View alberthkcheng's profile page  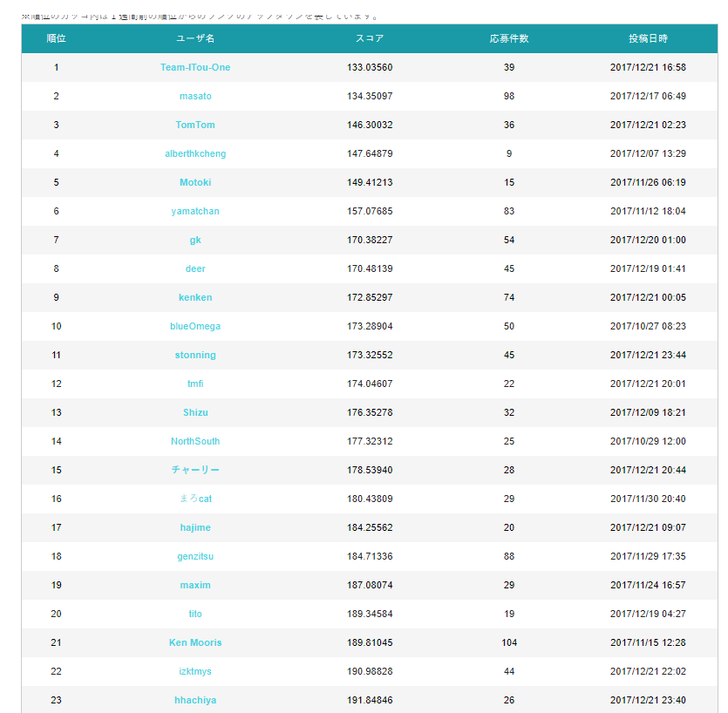pyautogui.click(x=195, y=153)
